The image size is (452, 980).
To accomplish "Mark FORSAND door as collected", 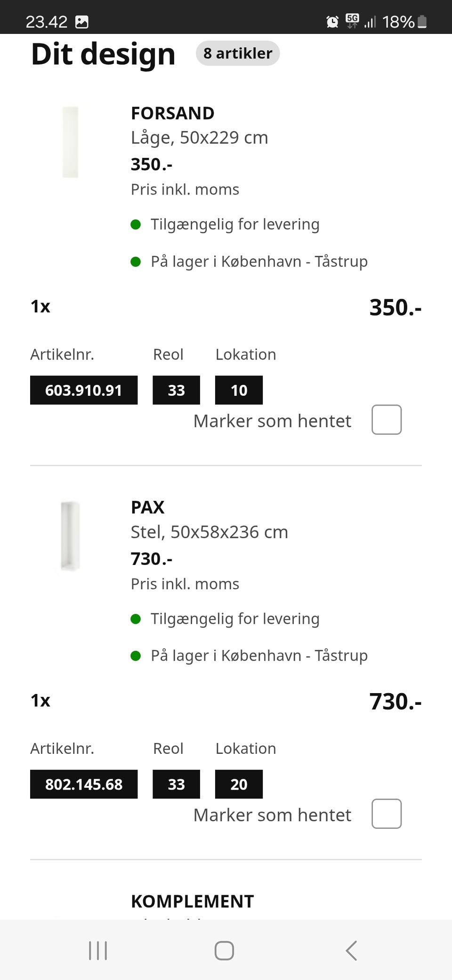I will 386,419.
